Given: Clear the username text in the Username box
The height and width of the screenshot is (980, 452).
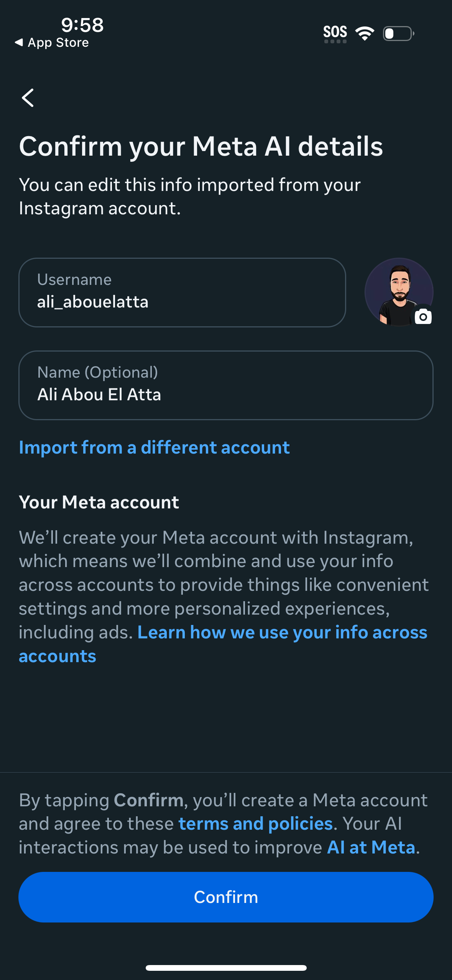Looking at the screenshot, I should (x=93, y=301).
